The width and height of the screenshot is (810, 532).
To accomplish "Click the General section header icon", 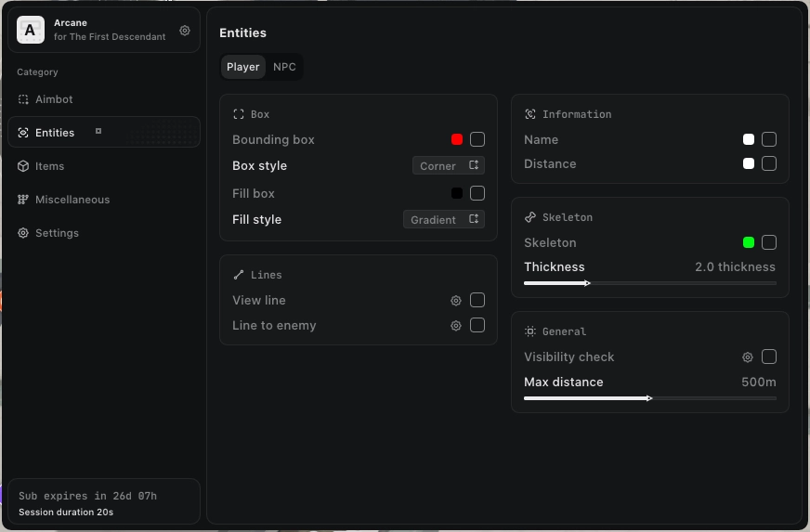I will 530,331.
